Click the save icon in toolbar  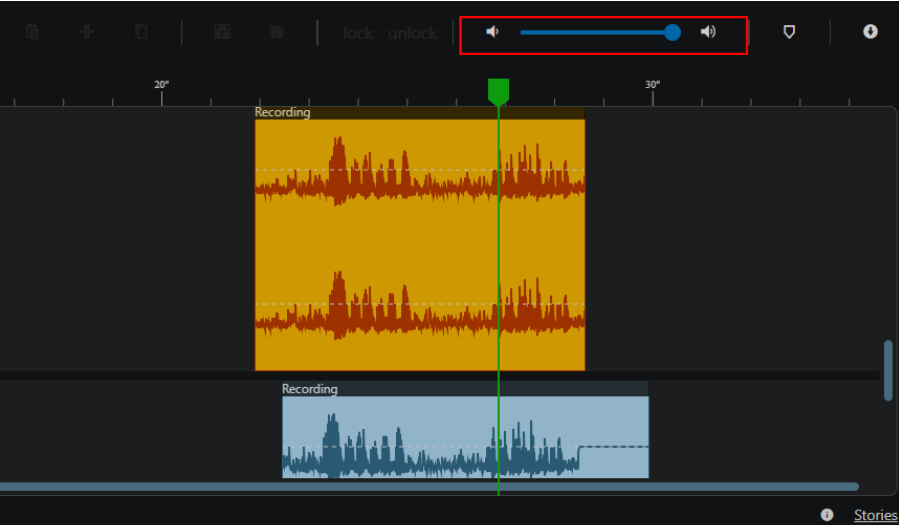point(222,32)
